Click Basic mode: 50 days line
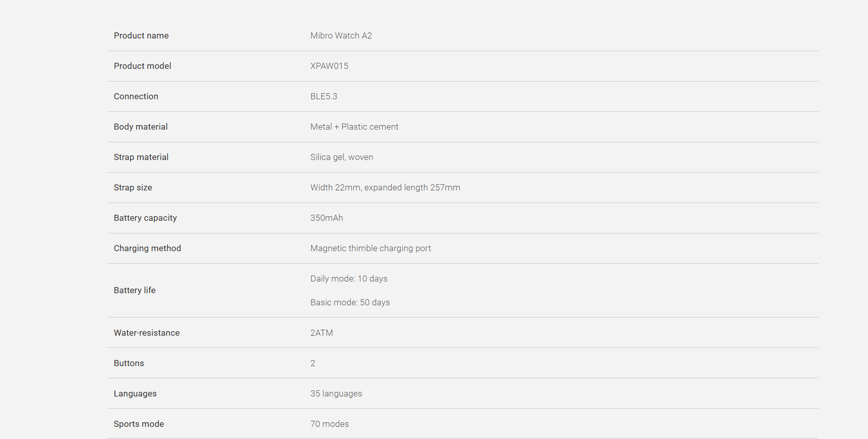 (x=350, y=302)
